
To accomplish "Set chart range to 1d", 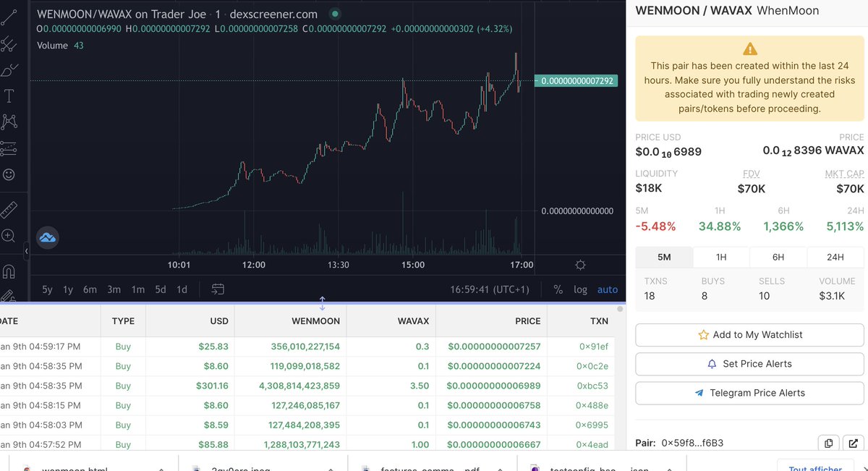I will pyautogui.click(x=182, y=289).
